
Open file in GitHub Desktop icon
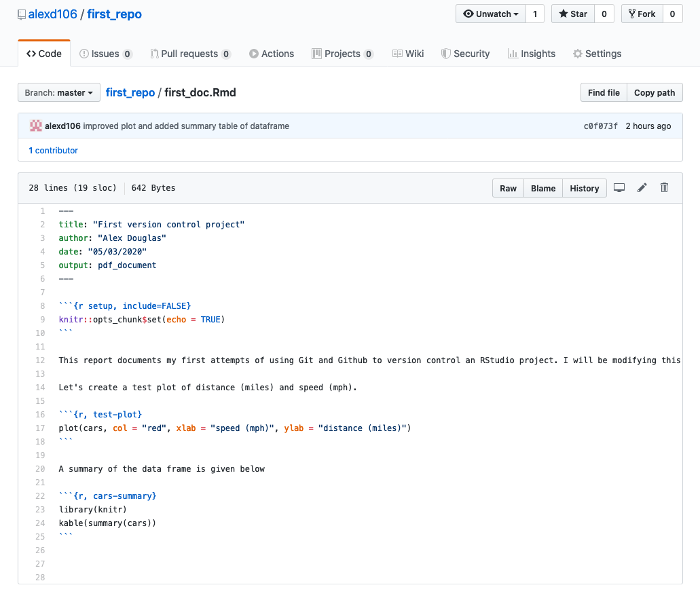619,188
